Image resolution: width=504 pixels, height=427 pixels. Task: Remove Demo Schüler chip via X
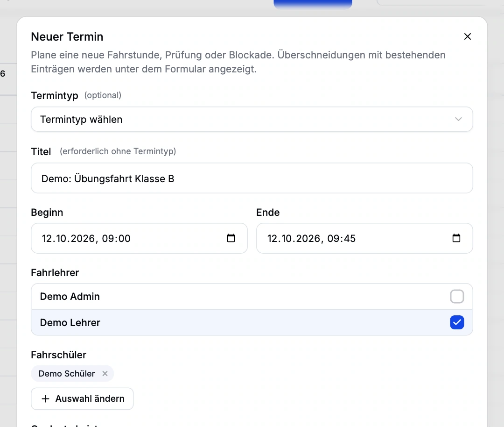tap(105, 374)
